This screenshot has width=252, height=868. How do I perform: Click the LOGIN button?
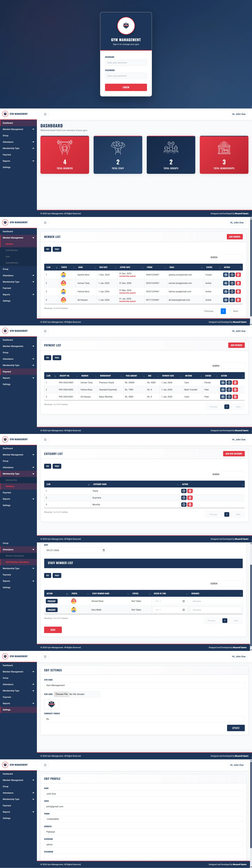[126, 87]
